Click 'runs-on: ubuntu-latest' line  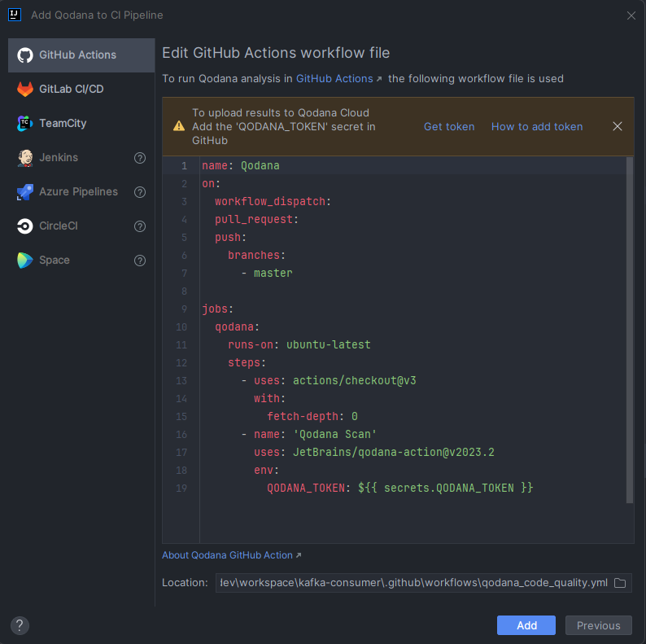(x=299, y=345)
